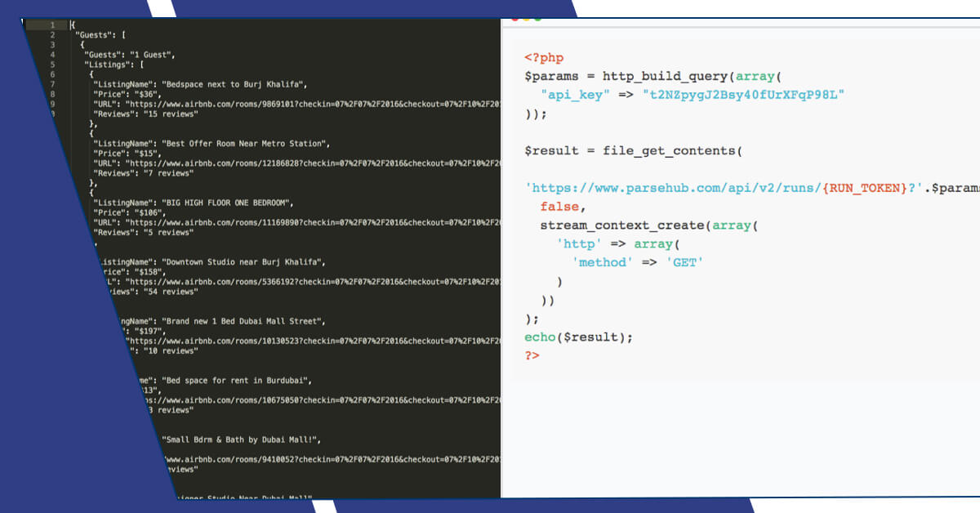Click the http_build_query function name
The width and height of the screenshot is (980, 513).
(x=666, y=76)
